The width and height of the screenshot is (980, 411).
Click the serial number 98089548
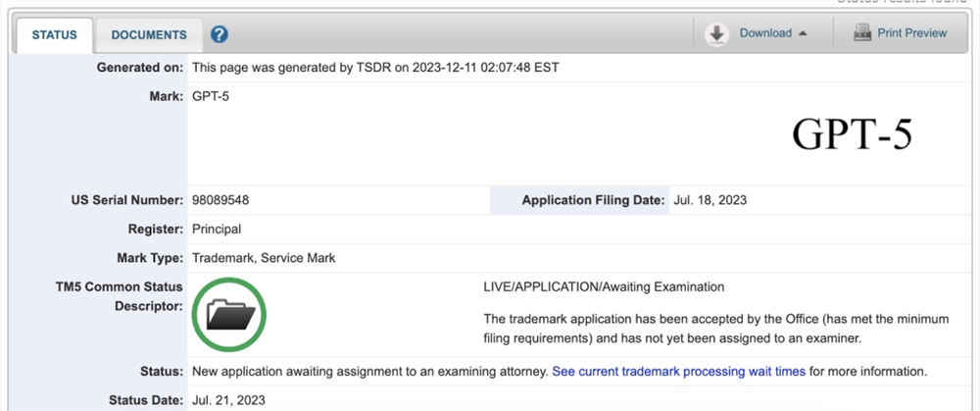click(x=220, y=201)
